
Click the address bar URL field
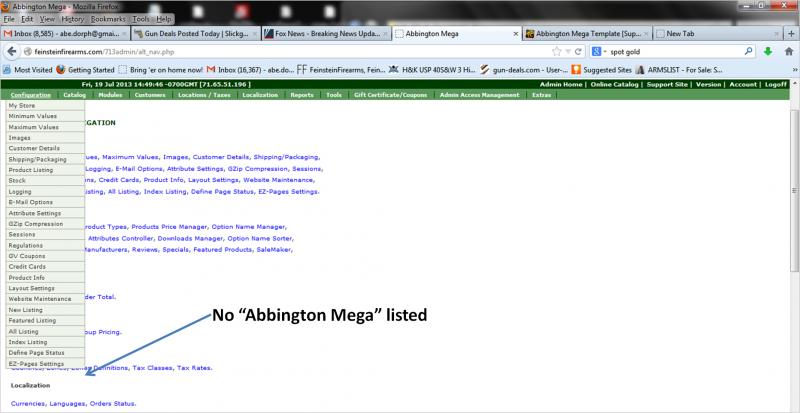pos(286,52)
